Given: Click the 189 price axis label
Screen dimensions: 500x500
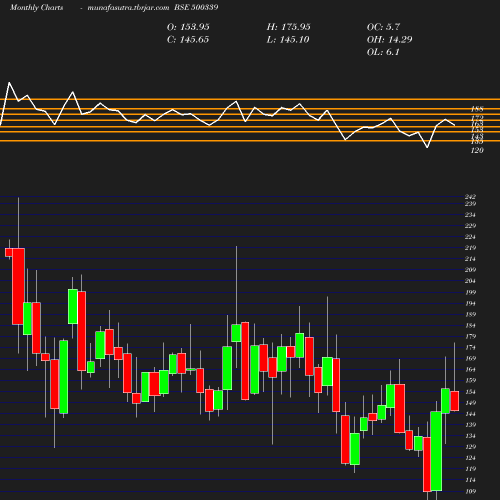Looking at the screenshot, I should coord(470,314).
